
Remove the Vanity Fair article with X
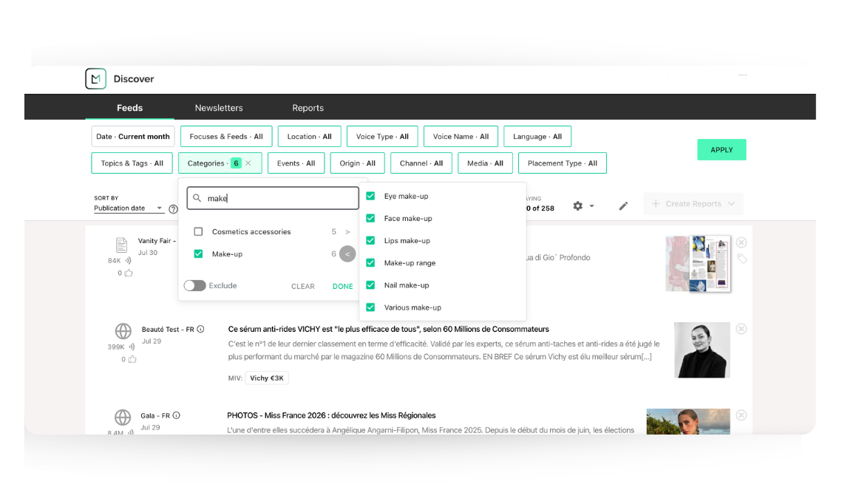click(741, 242)
